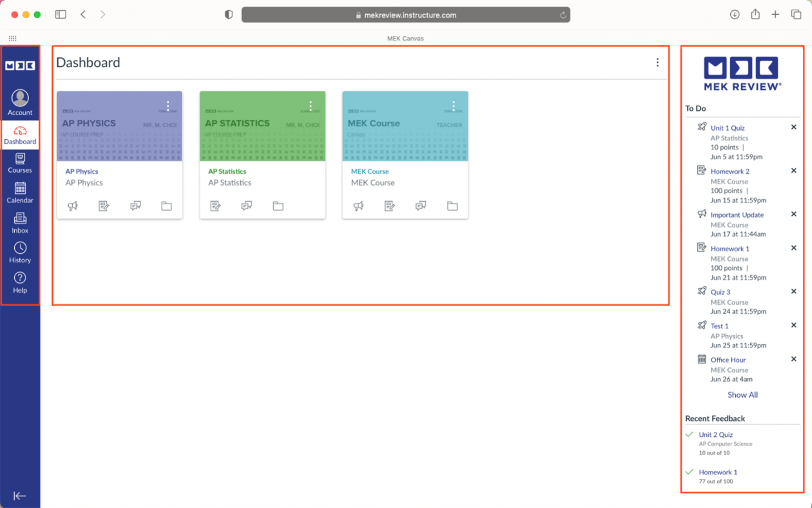Open Unit 2 Quiz under Recent Feedback
Image resolution: width=812 pixels, height=508 pixels.
(x=715, y=434)
